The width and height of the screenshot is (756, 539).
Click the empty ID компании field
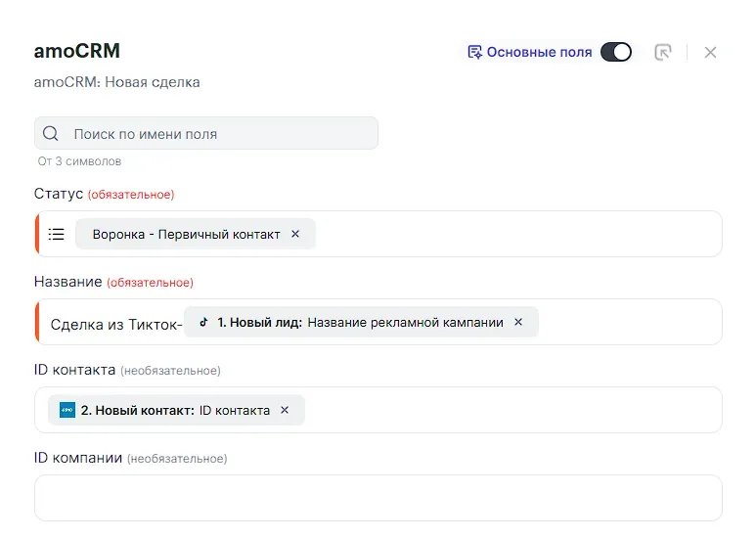point(378,498)
